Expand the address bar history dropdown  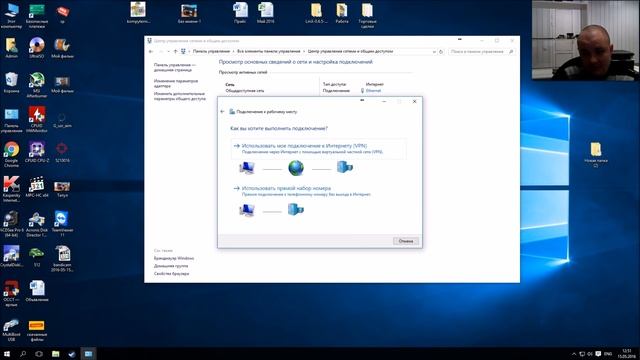pos(434,52)
